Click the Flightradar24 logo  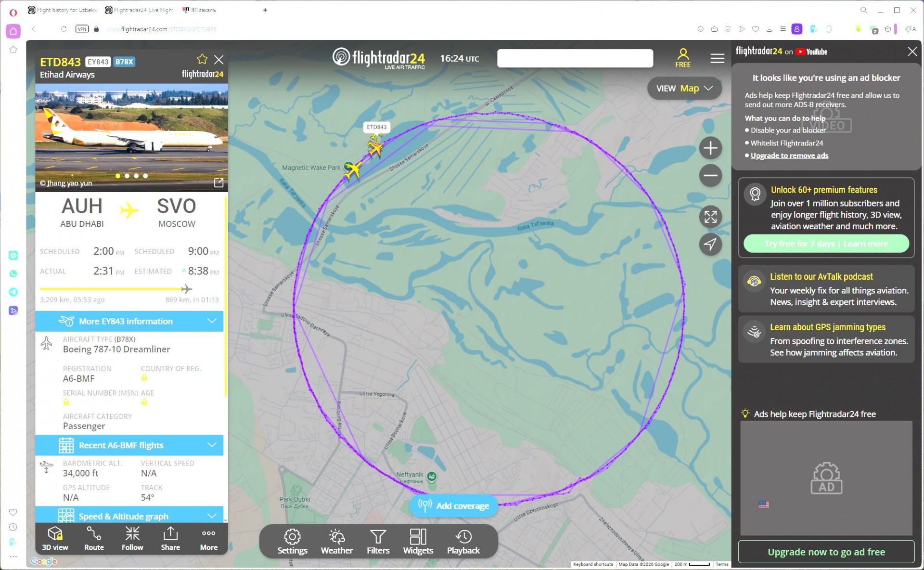(379, 59)
